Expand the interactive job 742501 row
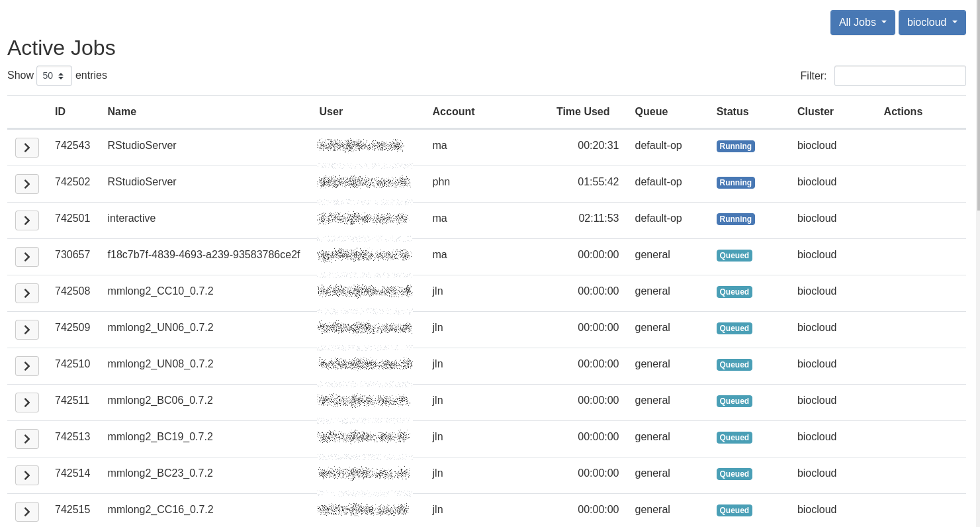The height and width of the screenshot is (527, 980). [x=27, y=220]
